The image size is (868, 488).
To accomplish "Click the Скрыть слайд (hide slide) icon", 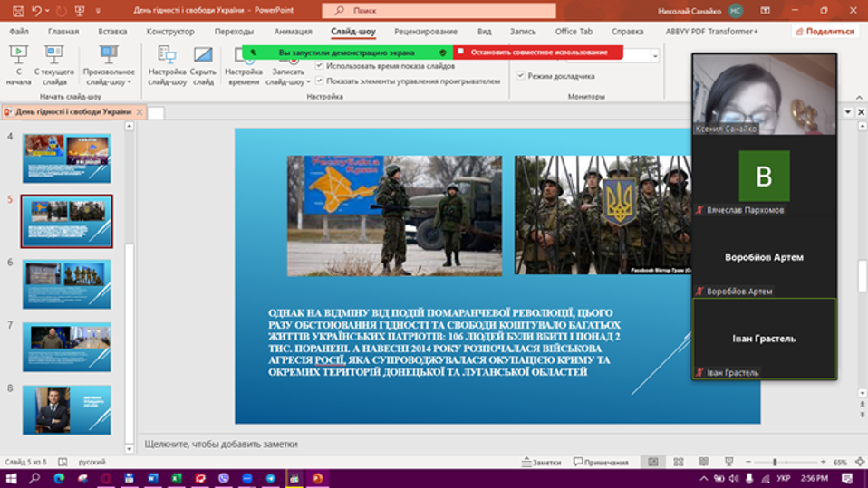I will [203, 65].
